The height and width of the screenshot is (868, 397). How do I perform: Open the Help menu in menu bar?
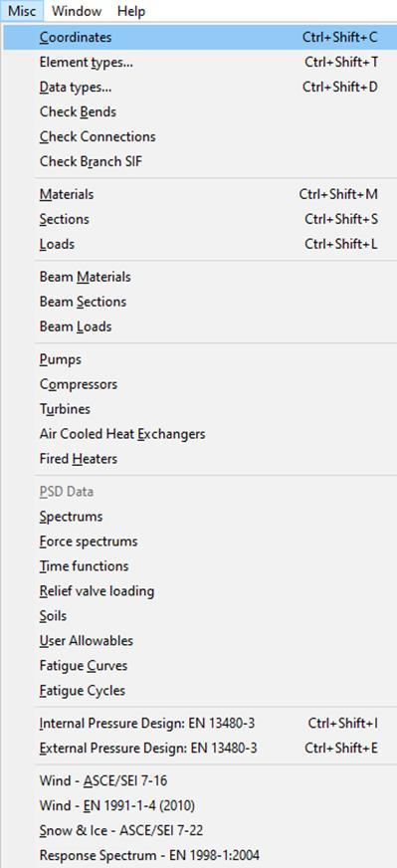point(131,11)
